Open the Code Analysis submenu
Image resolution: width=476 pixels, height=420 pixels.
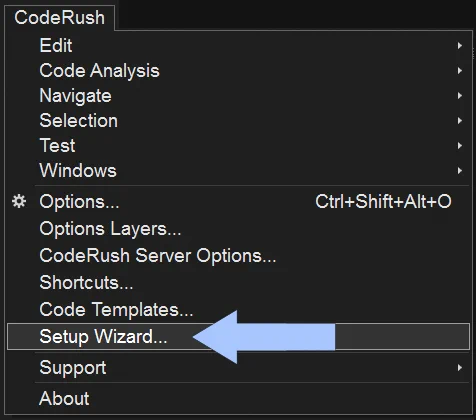[238, 71]
